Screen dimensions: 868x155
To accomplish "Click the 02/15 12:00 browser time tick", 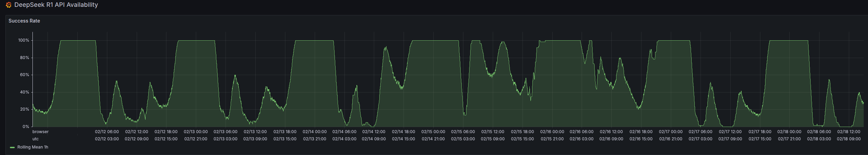I will coord(493,132).
